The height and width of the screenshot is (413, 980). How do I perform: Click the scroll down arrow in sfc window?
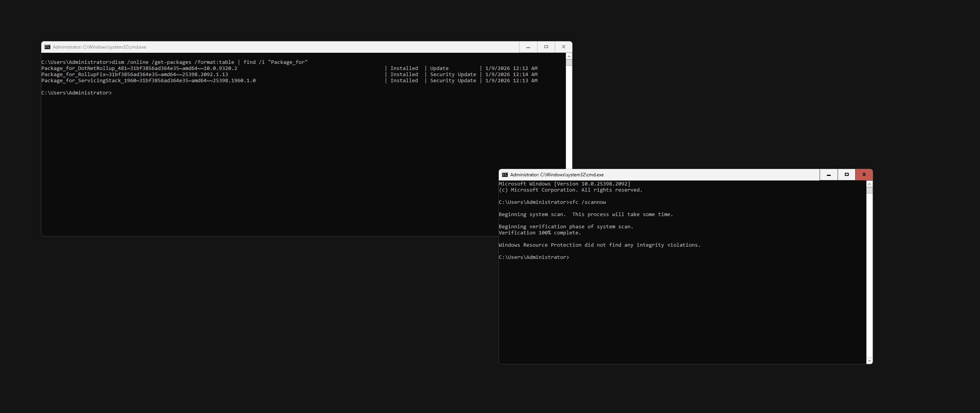click(x=869, y=361)
